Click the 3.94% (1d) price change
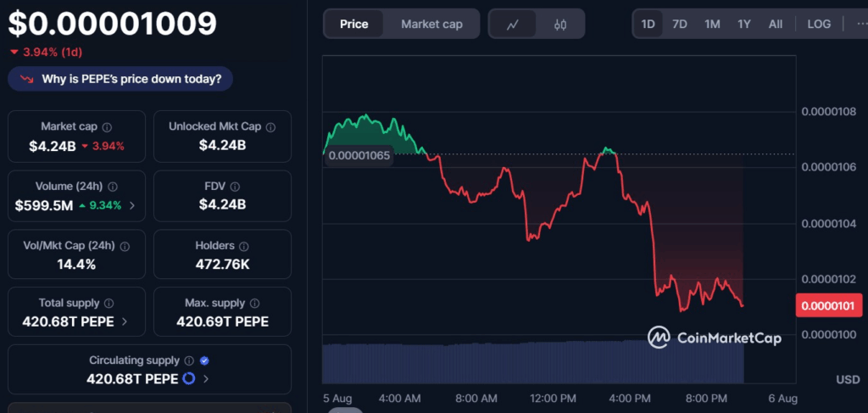The height and width of the screenshot is (413, 868). click(x=46, y=53)
